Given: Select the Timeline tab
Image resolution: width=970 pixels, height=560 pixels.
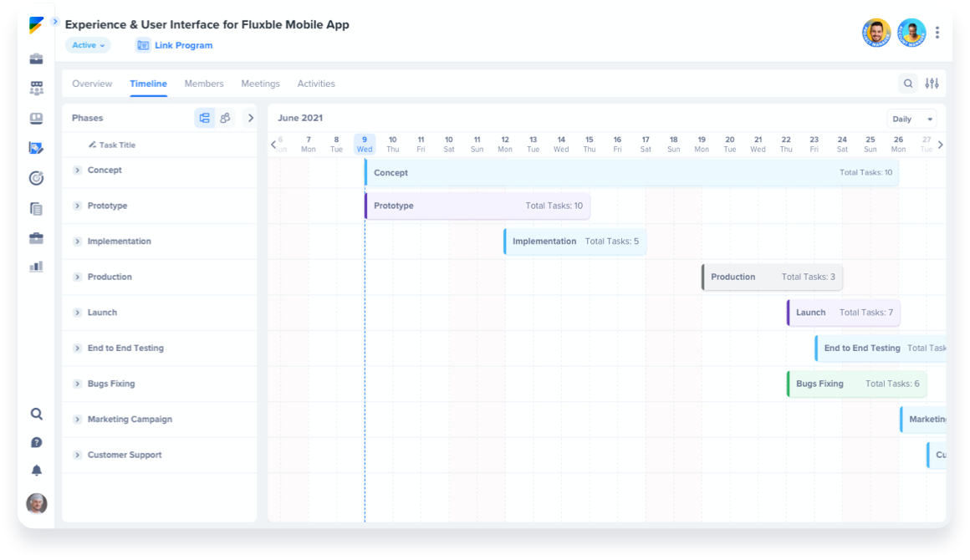Looking at the screenshot, I should (149, 84).
